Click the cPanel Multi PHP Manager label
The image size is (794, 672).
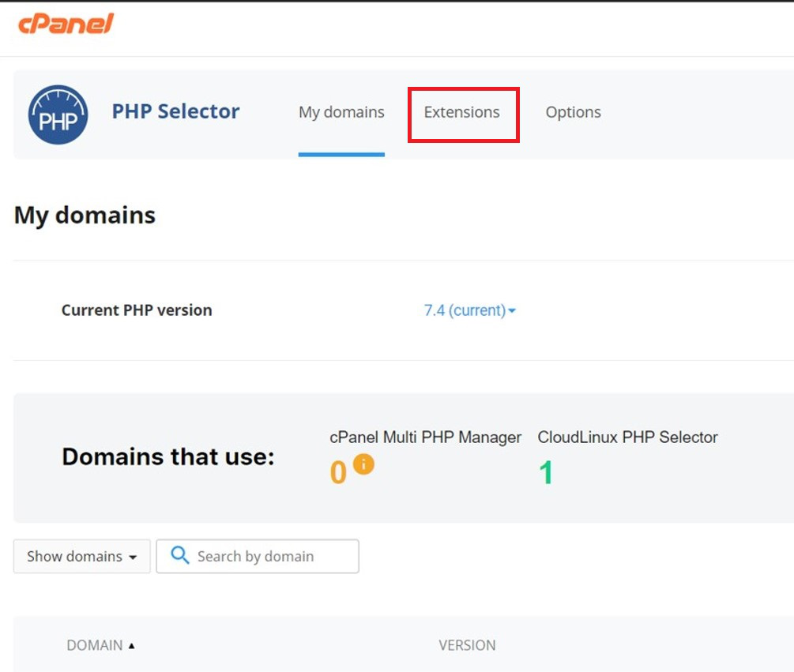pyautogui.click(x=425, y=437)
